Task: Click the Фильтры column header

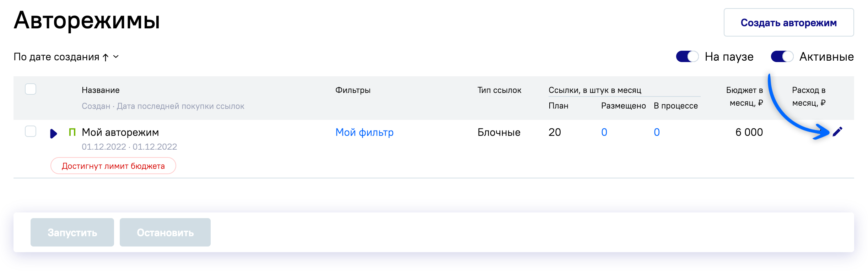Action: [353, 90]
